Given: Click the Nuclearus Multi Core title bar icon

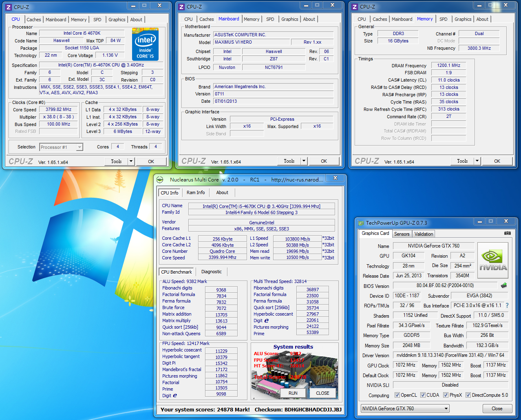Looking at the screenshot, I should 160,180.
